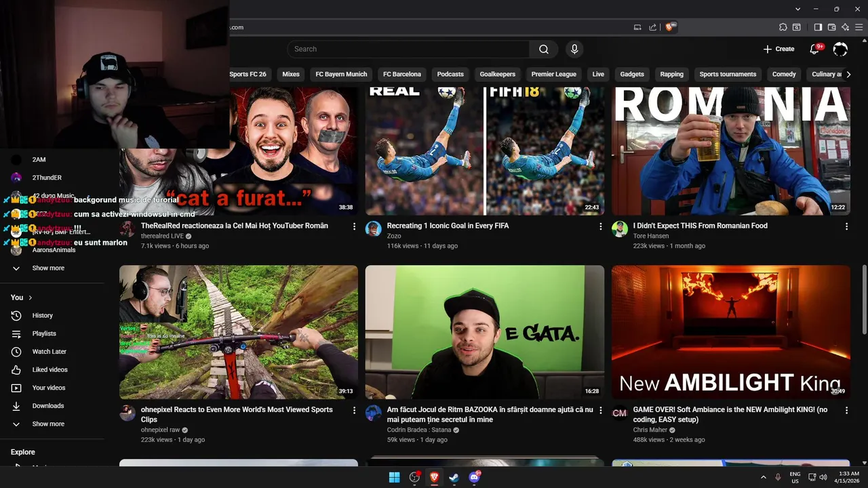
Task: Start voice search with microphone icon
Action: pyautogui.click(x=574, y=49)
